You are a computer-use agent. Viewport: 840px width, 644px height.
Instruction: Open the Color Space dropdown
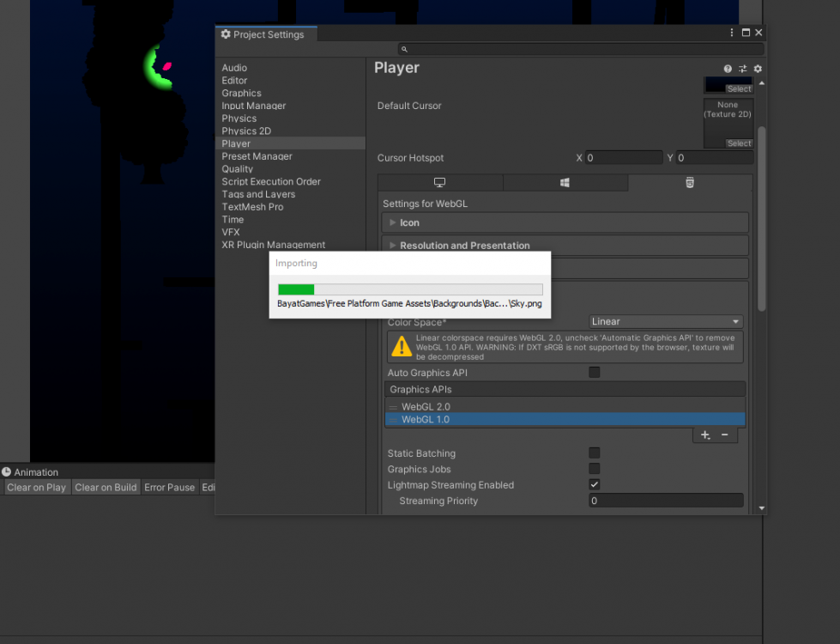pos(665,322)
